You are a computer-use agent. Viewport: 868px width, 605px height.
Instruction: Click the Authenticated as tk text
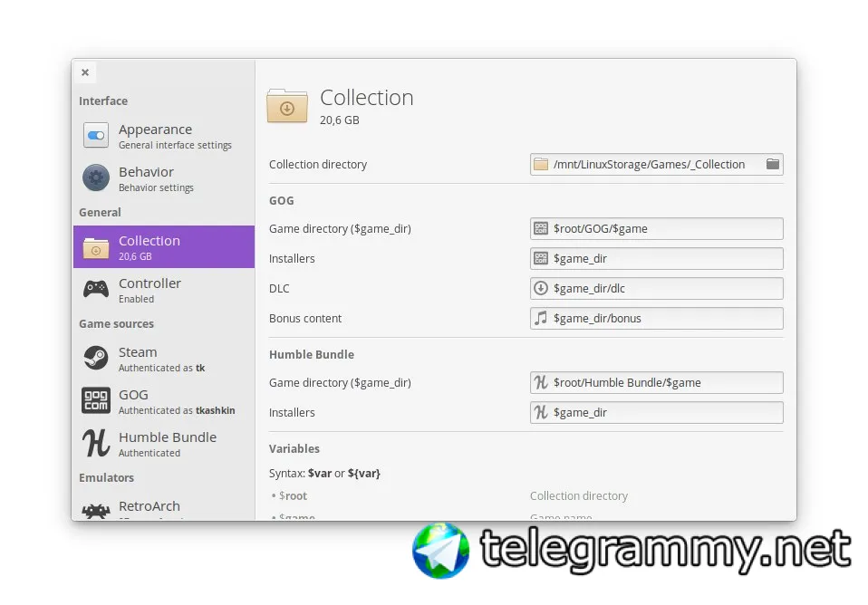coord(161,368)
